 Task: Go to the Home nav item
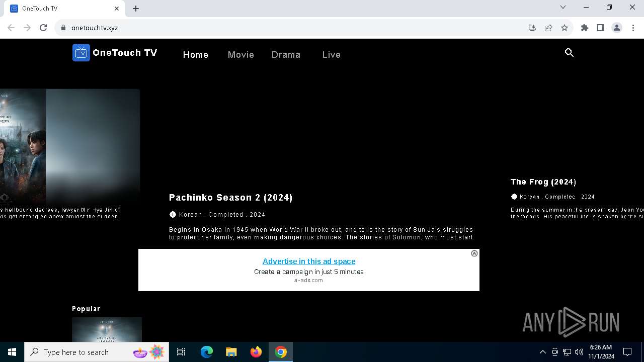coord(196,55)
